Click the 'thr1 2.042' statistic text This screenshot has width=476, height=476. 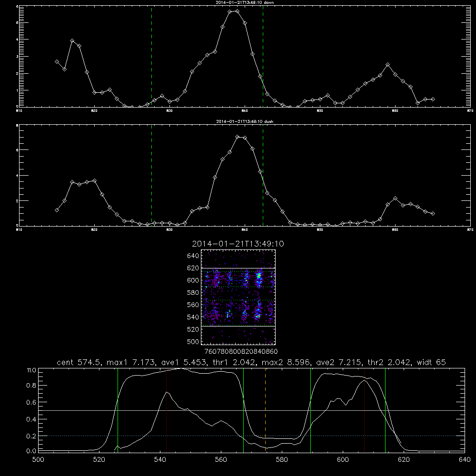pyautogui.click(x=235, y=362)
